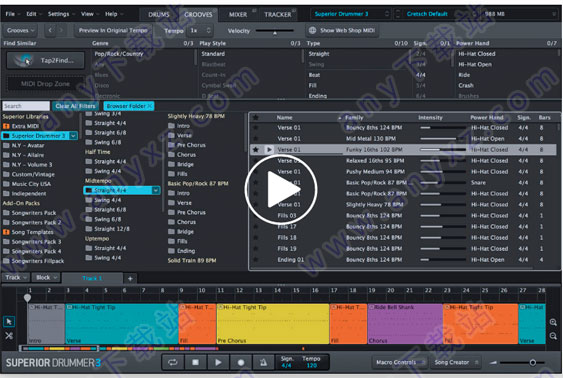Filter by Hi-Hat Closed power hand
Image resolution: width=563 pixels, height=378 pixels.
(476, 54)
